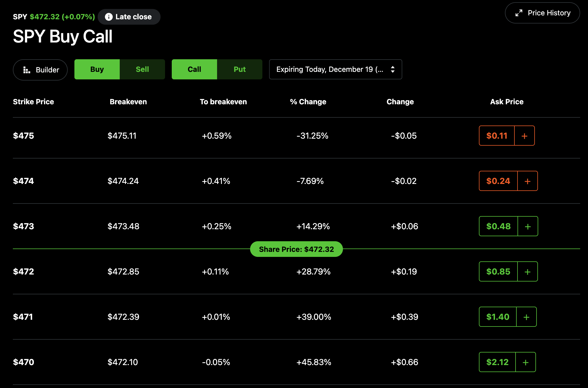Click the breakeven value $474.24
Viewport: 588px width, 388px height.
tap(123, 181)
